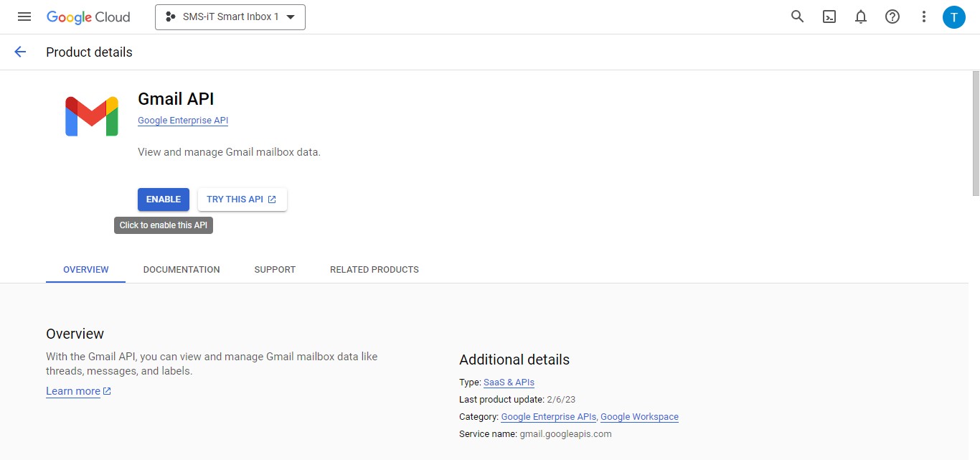The width and height of the screenshot is (980, 460).
Task: Click the account avatar T
Action: pyautogui.click(x=954, y=17)
